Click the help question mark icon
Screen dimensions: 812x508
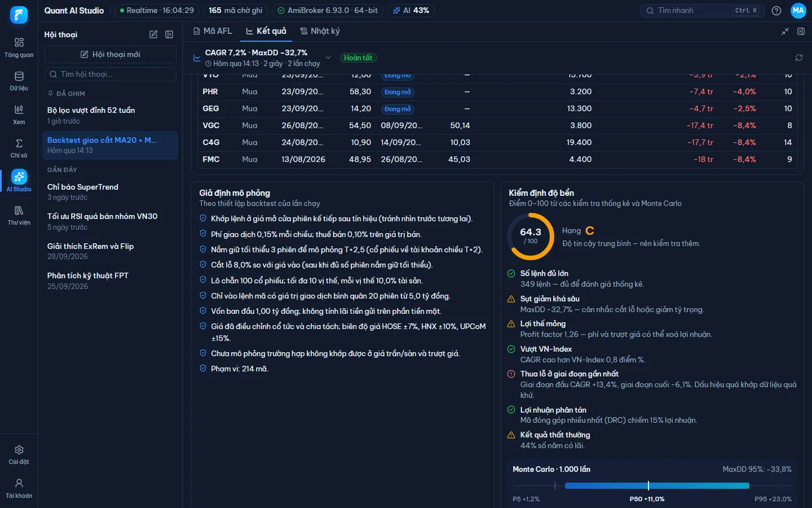(776, 11)
